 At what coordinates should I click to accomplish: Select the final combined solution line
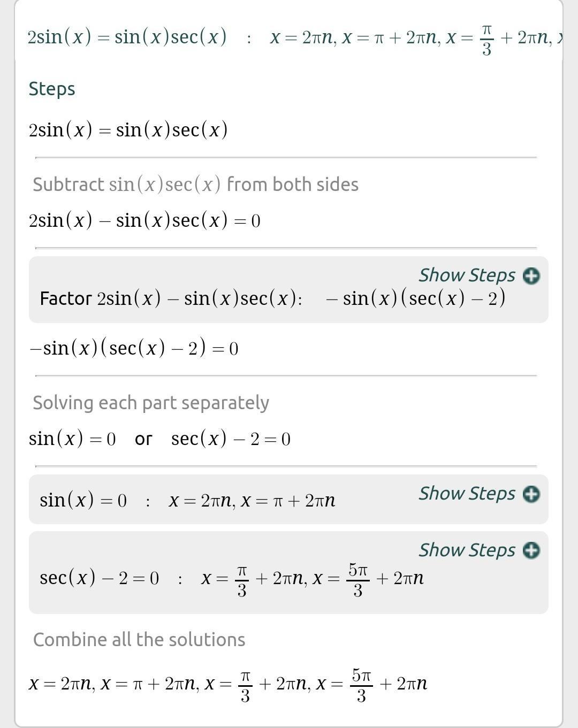(228, 684)
